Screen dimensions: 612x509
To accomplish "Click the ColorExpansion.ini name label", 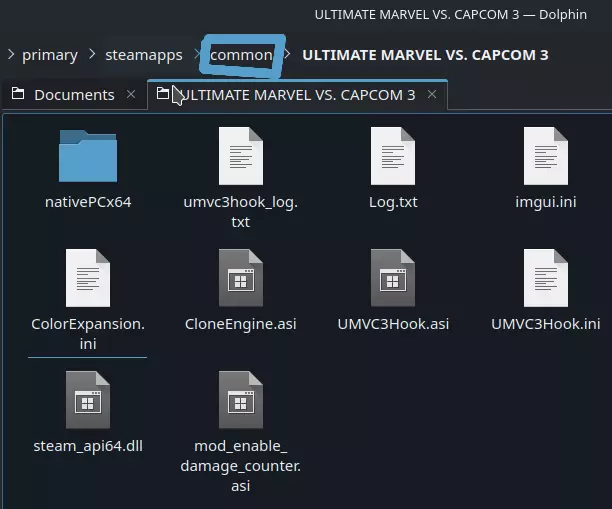I will (88, 334).
